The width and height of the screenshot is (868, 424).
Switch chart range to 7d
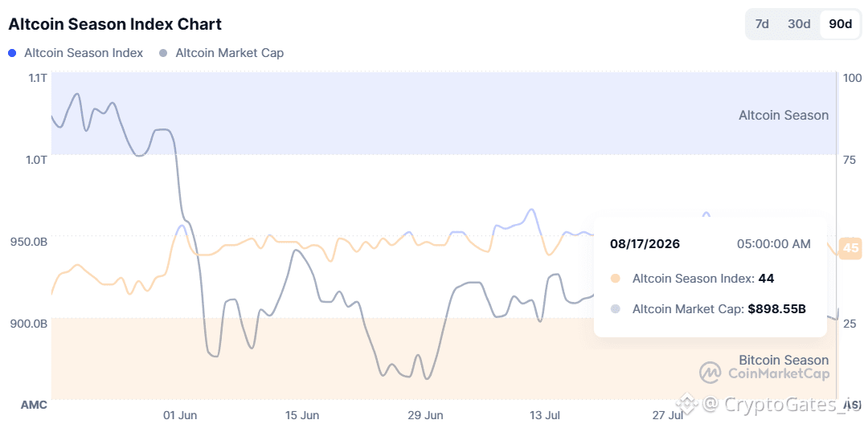762,24
